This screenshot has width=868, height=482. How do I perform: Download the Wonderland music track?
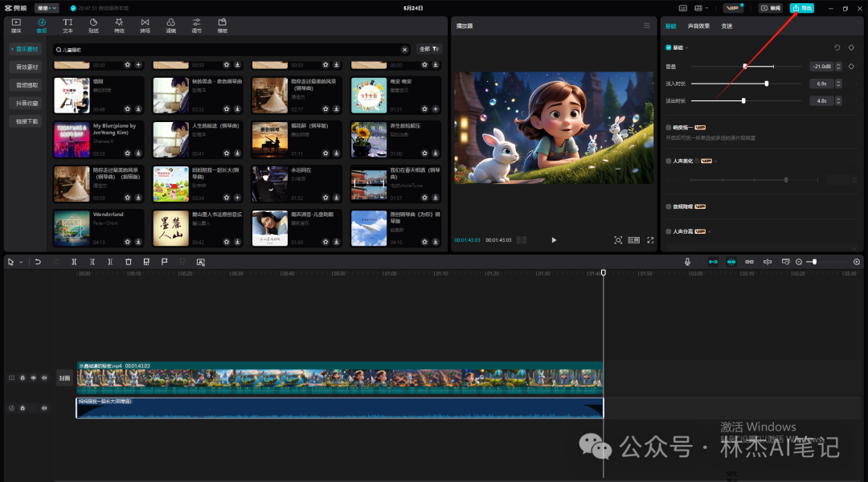click(138, 241)
